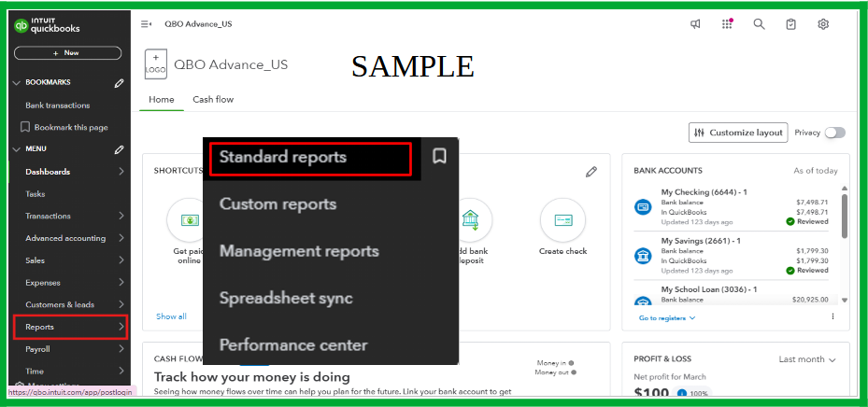Collapse the left navigation hamburger icon
The image size is (868, 407).
point(146,24)
